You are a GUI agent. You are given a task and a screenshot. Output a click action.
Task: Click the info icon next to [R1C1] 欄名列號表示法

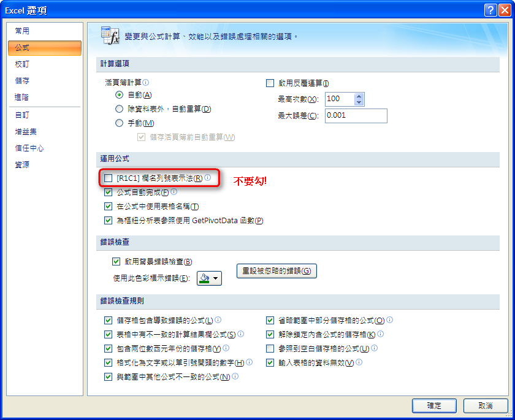[x=208, y=178]
